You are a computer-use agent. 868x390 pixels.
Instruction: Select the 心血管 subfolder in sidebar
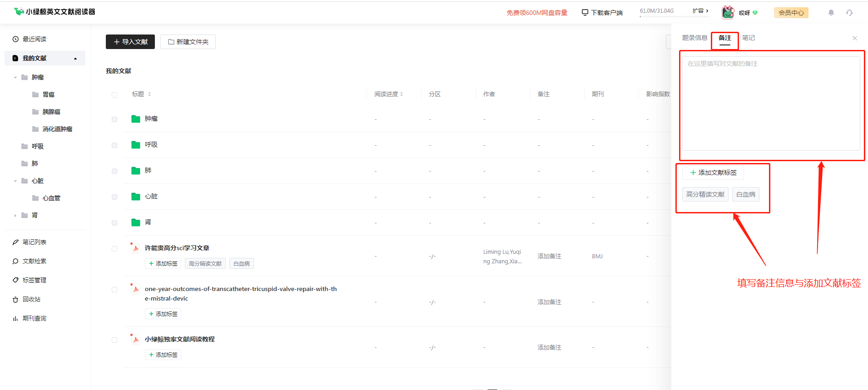51,198
